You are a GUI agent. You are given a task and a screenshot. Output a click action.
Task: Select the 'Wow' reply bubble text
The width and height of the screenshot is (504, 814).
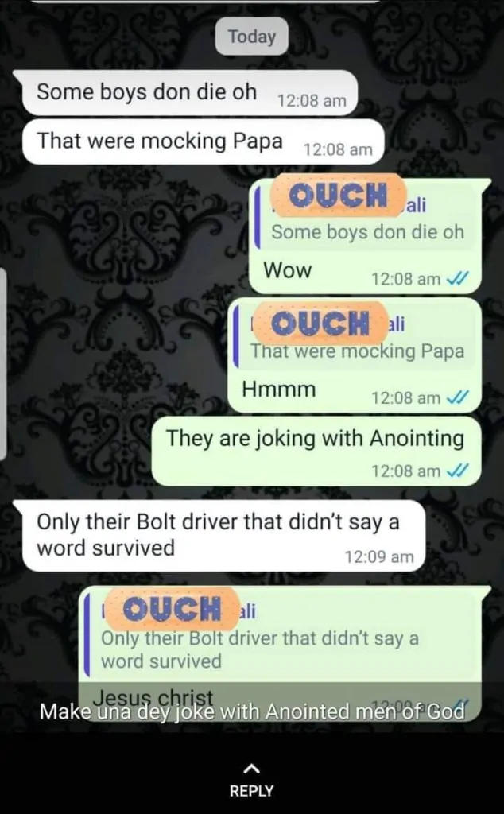(287, 270)
